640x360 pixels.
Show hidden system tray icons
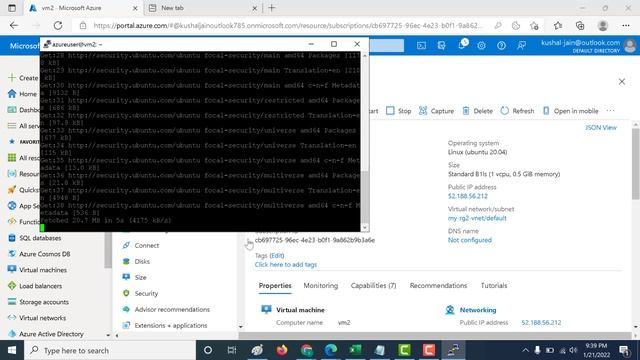pos(525,350)
